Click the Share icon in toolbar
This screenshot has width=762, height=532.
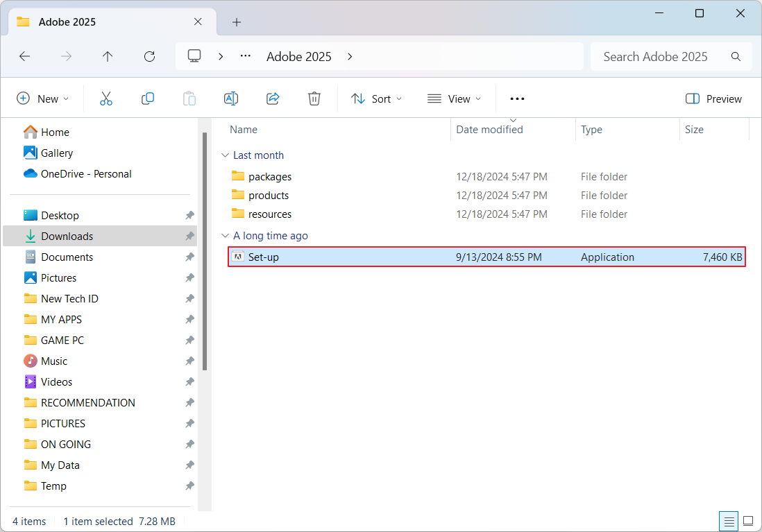tap(273, 98)
